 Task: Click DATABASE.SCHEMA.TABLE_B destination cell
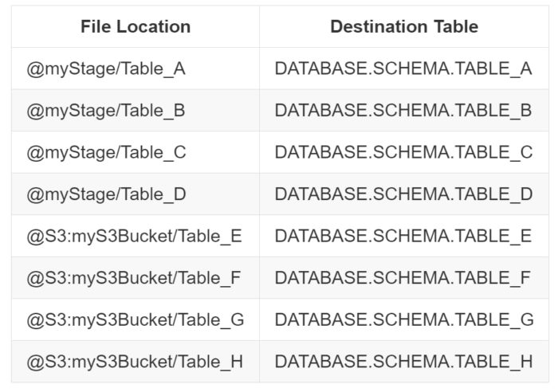point(404,111)
